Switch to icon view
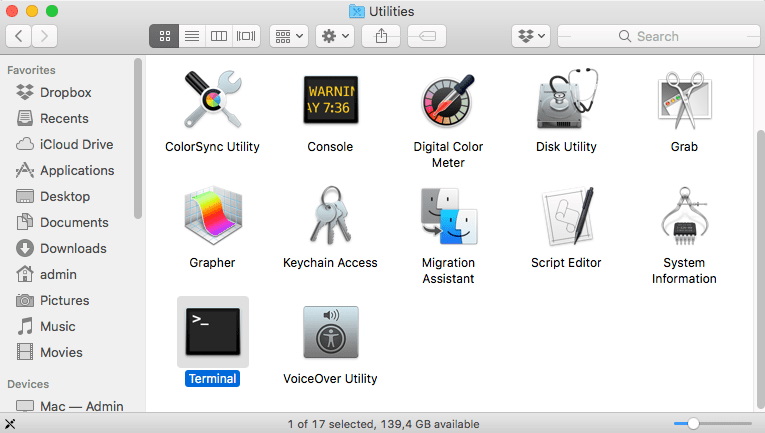 coord(164,36)
